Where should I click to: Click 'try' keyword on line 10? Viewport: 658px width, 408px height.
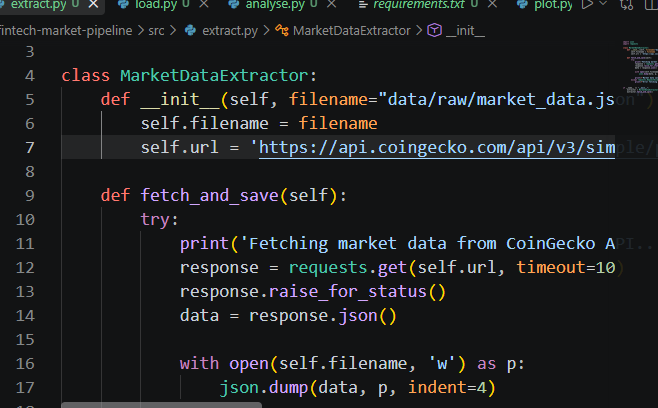[155, 220]
